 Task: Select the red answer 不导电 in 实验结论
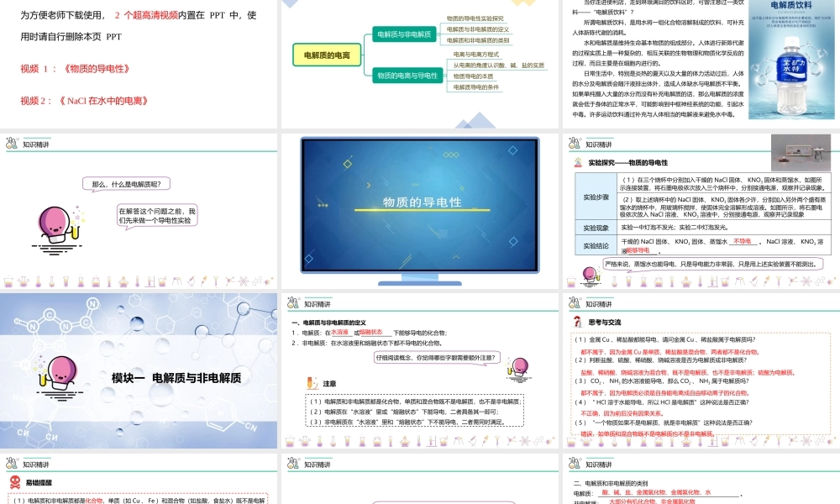point(742,242)
